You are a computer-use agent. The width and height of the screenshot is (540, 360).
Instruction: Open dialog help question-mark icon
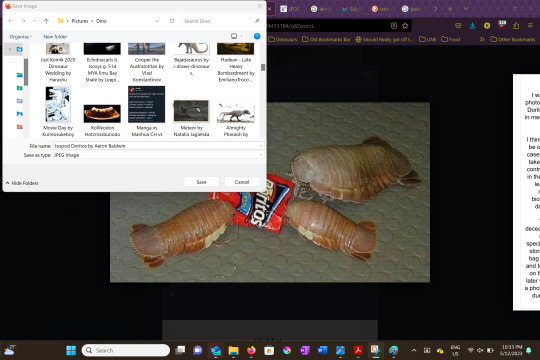click(x=257, y=36)
